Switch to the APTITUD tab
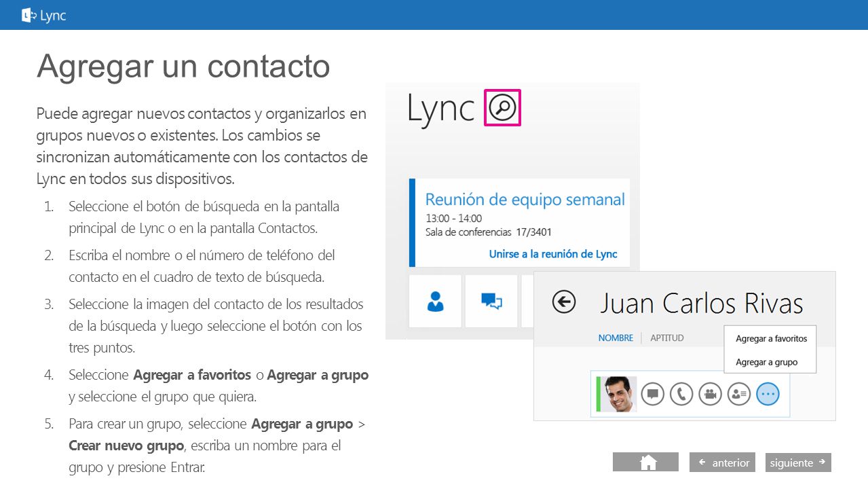The width and height of the screenshot is (868, 489). (667, 338)
